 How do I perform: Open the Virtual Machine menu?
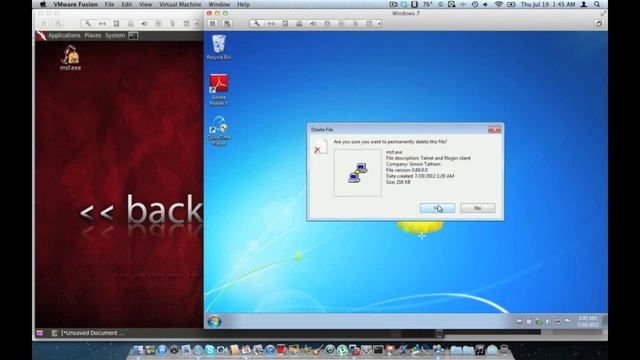point(180,4)
